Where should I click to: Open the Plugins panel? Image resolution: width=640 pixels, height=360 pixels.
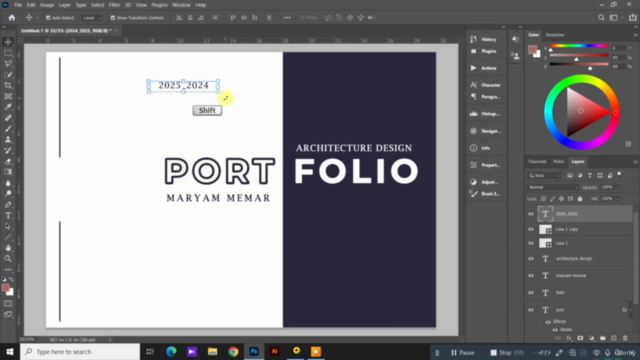pyautogui.click(x=484, y=51)
